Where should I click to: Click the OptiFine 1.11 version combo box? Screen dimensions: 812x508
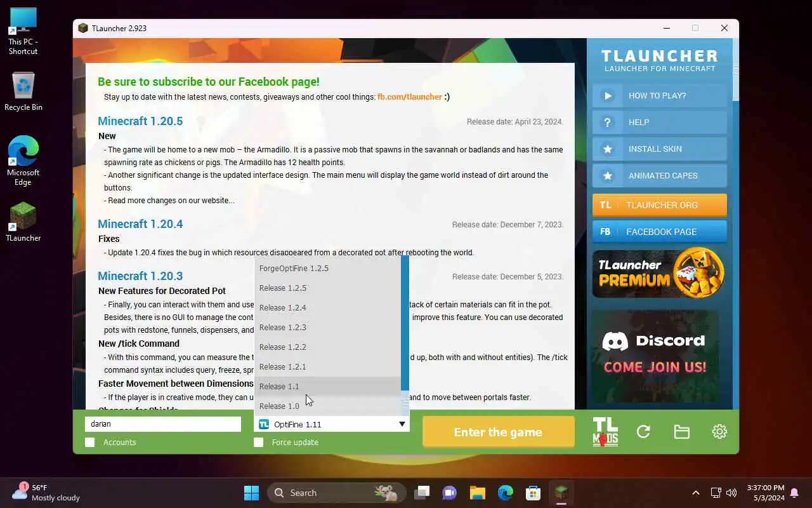tap(332, 424)
